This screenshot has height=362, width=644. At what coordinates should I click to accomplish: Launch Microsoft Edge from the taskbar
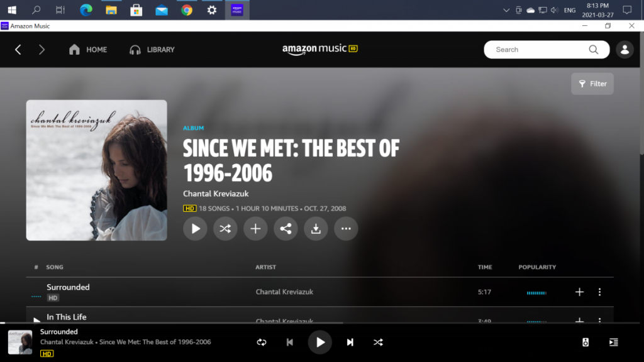pos(86,10)
